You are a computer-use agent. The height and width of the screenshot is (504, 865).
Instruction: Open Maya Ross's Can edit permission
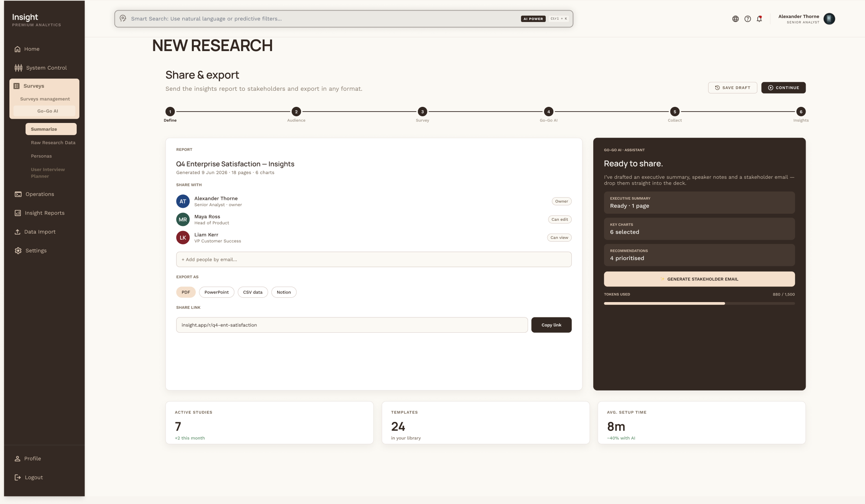pos(559,220)
